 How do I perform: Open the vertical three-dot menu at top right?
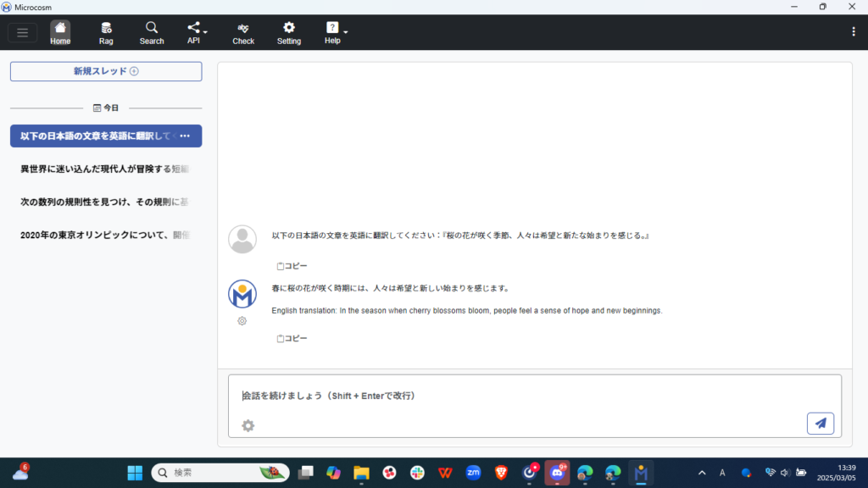tap(853, 32)
